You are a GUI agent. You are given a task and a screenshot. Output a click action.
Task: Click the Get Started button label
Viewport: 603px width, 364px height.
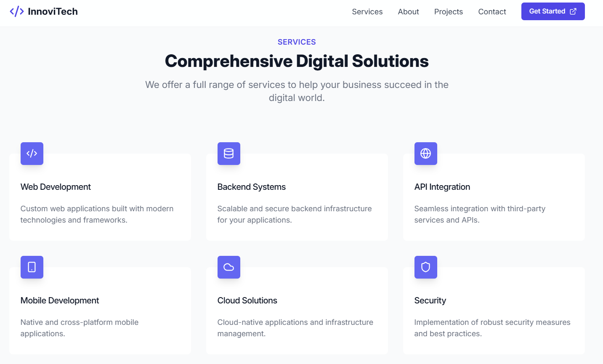[547, 11]
